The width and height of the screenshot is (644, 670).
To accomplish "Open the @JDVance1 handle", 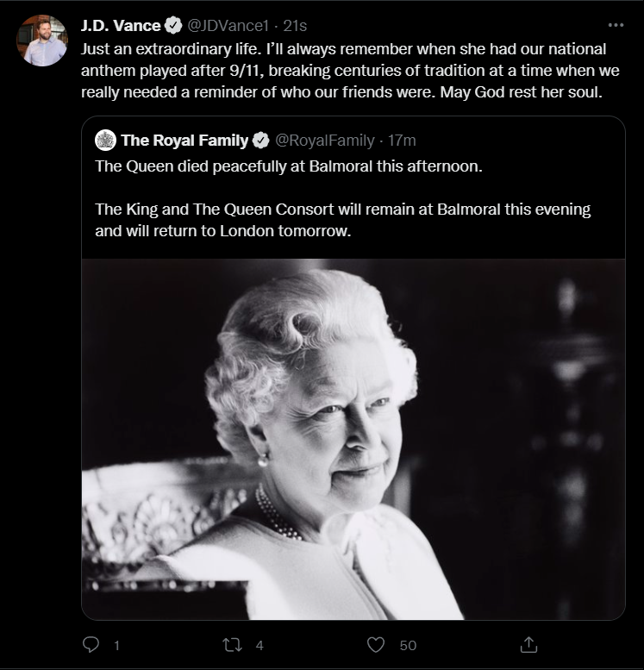I will [x=228, y=26].
